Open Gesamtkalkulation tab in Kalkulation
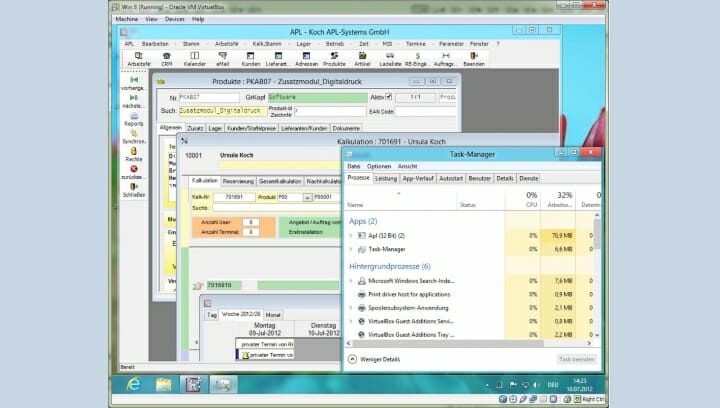Screen dimensions: 720x408 pos(280,181)
